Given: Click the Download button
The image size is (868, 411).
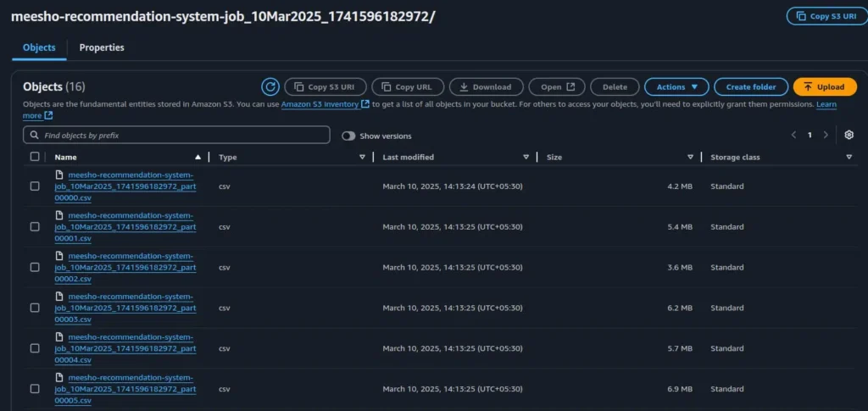Looking at the screenshot, I should 486,86.
